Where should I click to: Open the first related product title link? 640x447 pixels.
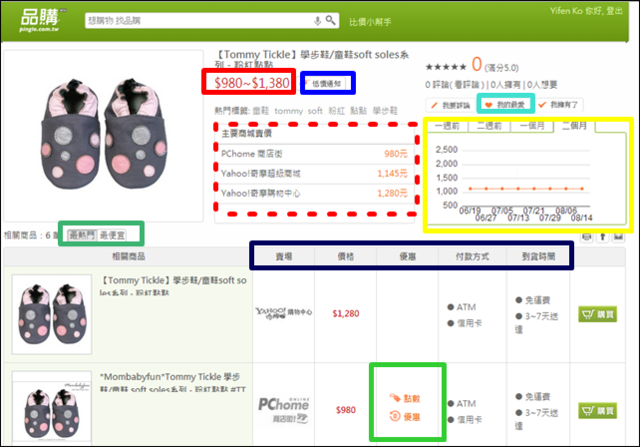coord(173,286)
